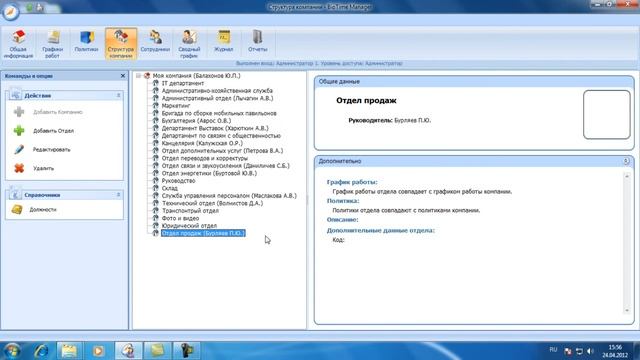Image resolution: width=640 pixels, height=360 pixels.
Task: Click the RU language indicator
Action: [x=553, y=350]
